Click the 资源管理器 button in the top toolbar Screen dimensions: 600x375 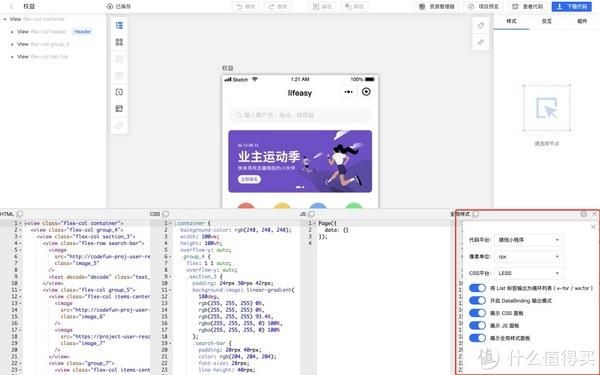tap(437, 6)
